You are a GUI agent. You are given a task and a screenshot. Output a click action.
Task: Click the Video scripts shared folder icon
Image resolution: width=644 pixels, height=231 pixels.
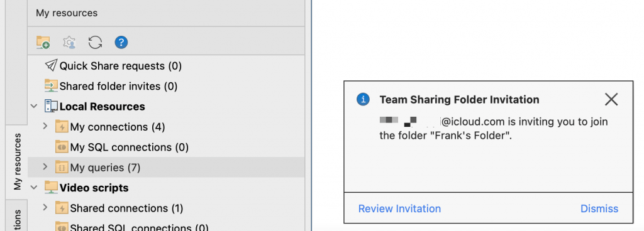[51, 188]
